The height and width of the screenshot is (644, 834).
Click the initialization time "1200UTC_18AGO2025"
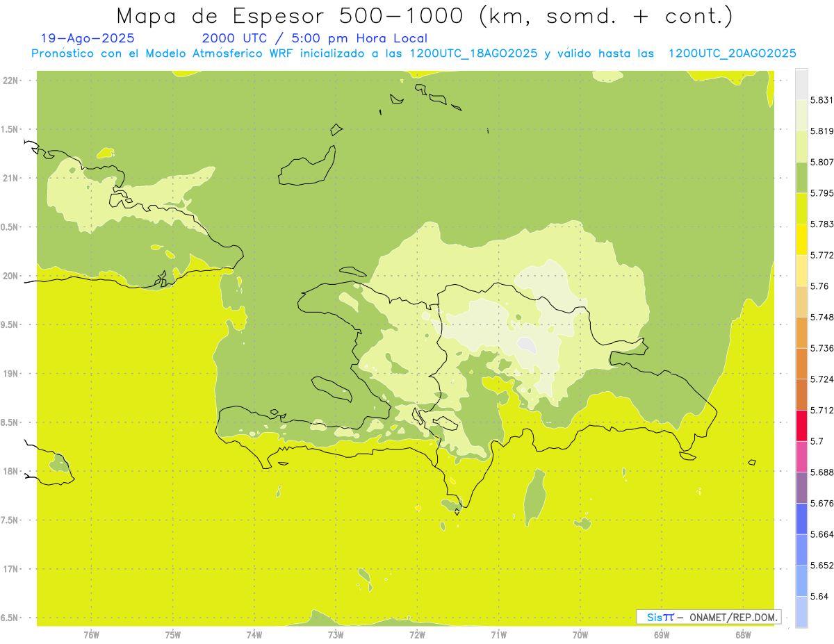pyautogui.click(x=473, y=53)
